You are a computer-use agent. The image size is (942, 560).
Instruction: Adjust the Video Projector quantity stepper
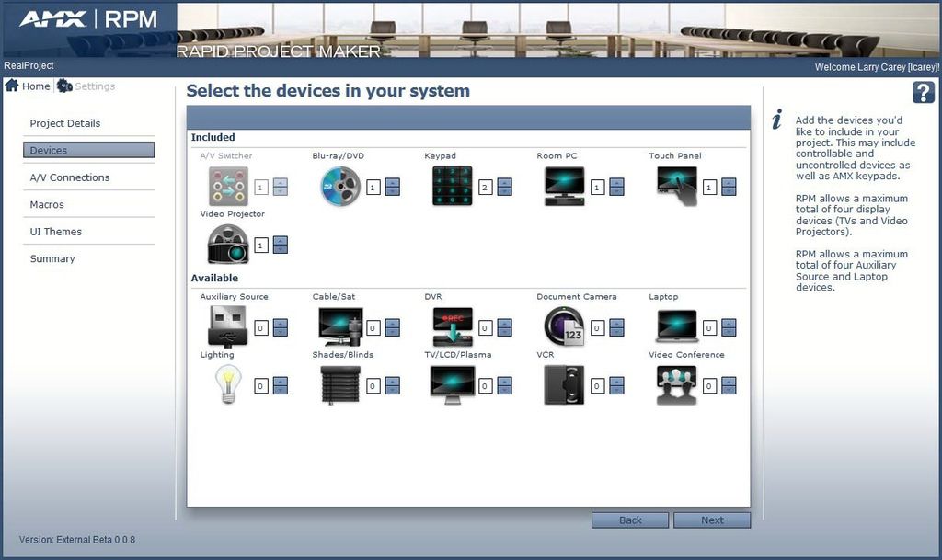[x=280, y=245]
